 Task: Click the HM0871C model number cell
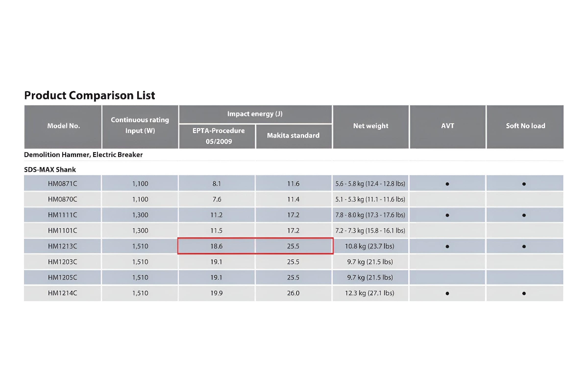click(62, 184)
